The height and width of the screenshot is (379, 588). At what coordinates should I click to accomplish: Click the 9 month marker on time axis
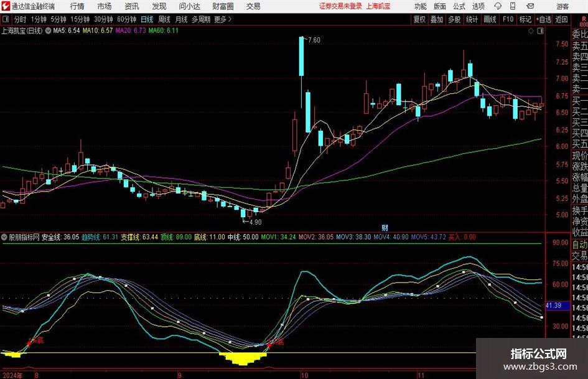coord(180,375)
